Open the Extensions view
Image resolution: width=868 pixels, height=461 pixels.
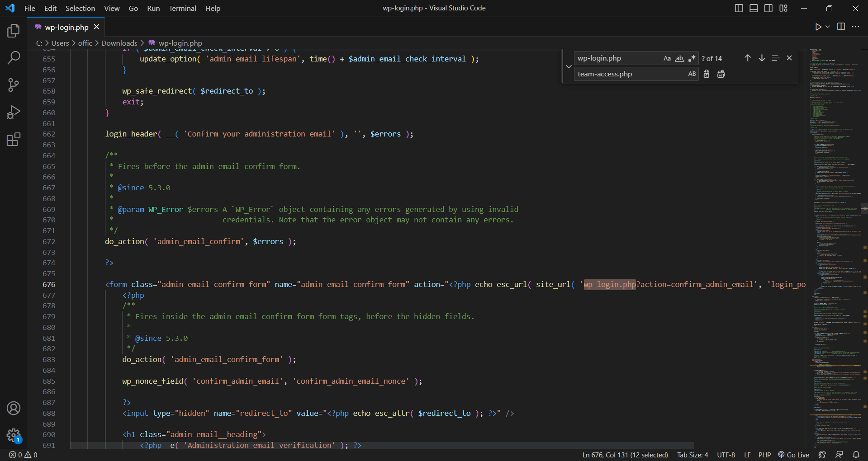14,139
